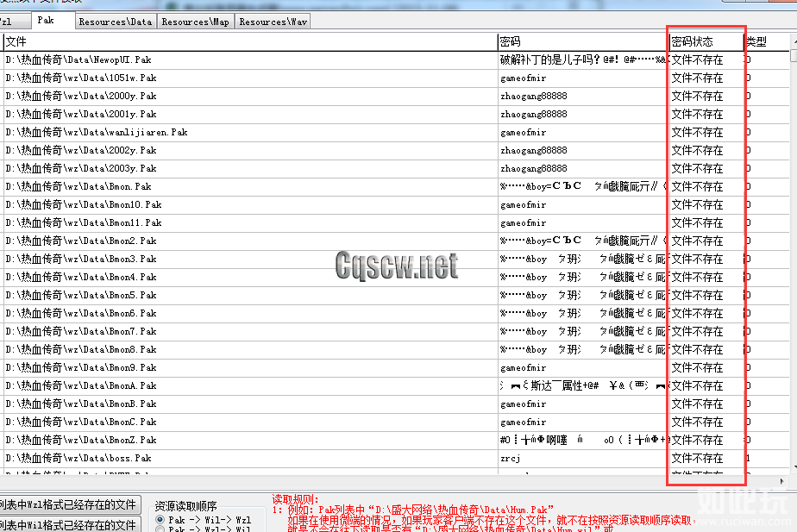
Task: Select the Bmon3.Pak file path
Action: [81, 260]
